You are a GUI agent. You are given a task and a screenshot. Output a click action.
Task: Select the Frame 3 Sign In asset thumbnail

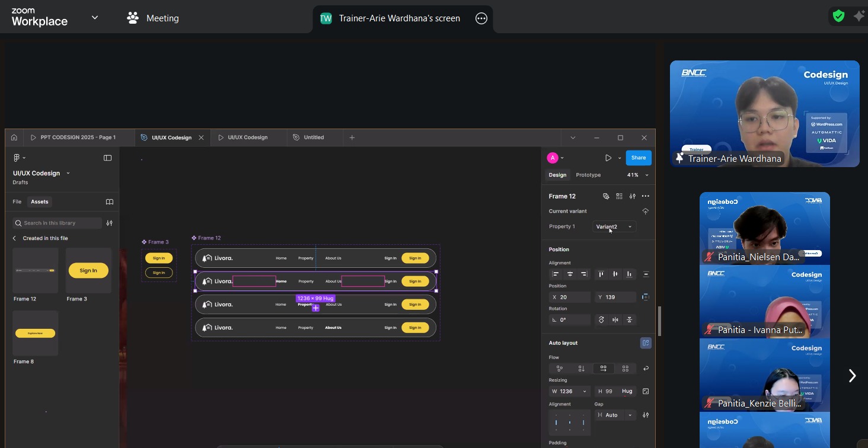coord(88,271)
